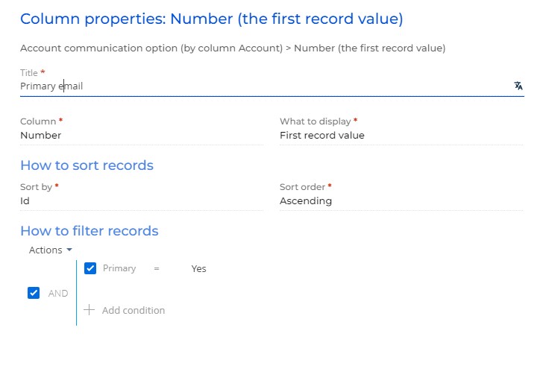Click Add condition link

pos(134,310)
